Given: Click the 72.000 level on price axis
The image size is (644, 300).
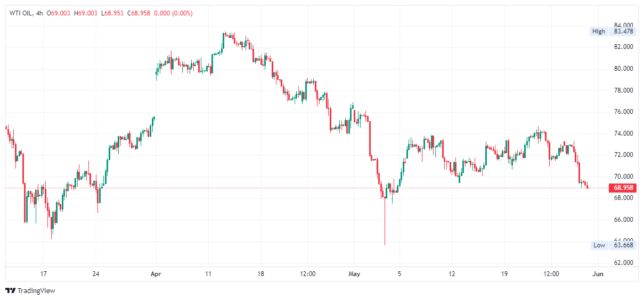Looking at the screenshot, I should (x=623, y=155).
